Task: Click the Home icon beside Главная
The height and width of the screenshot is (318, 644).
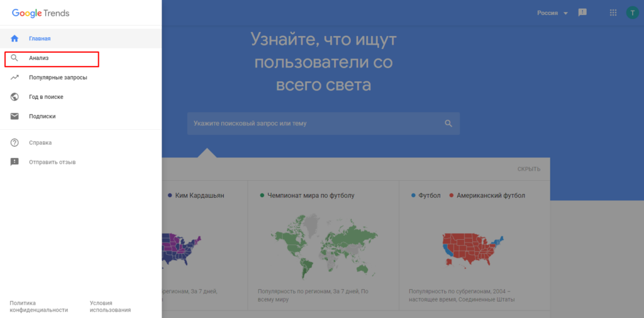Action: 14,38
